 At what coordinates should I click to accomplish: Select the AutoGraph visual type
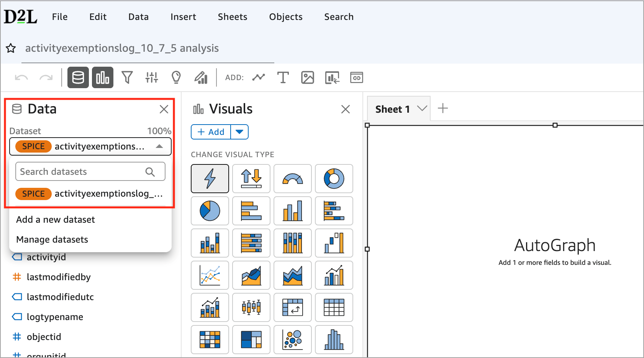pyautogui.click(x=210, y=179)
